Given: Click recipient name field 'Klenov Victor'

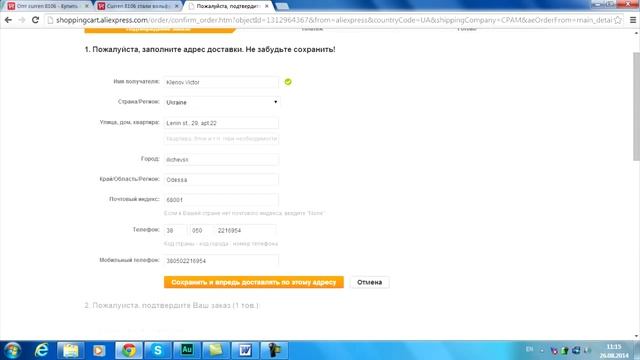Looking at the screenshot, I should tap(221, 82).
